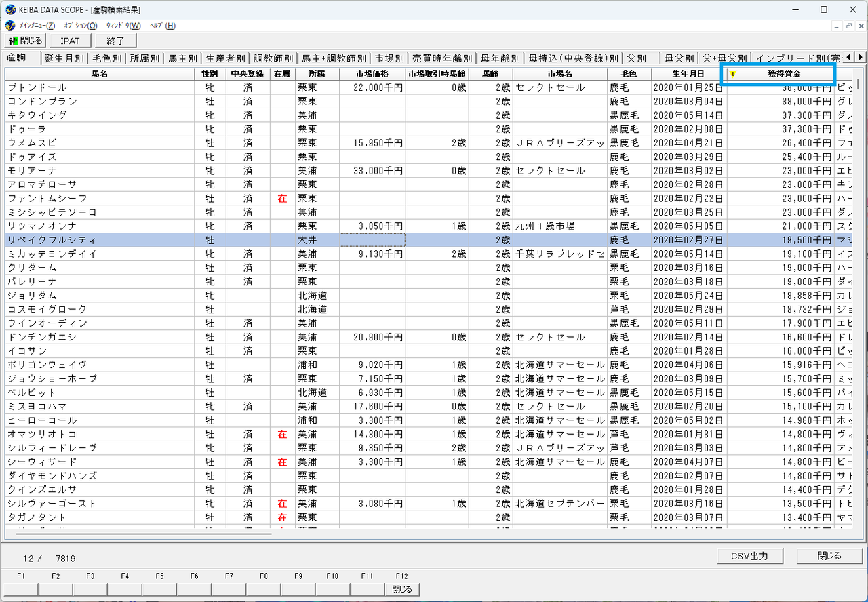The height and width of the screenshot is (602, 868).
Task: Sort by the 市場価格 column header
Action: click(x=372, y=73)
